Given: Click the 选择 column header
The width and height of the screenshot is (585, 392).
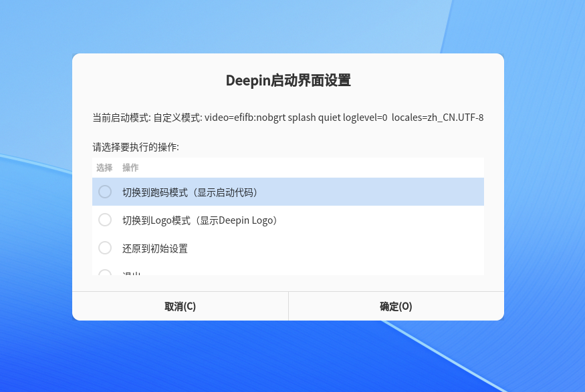Looking at the screenshot, I should coord(104,168).
